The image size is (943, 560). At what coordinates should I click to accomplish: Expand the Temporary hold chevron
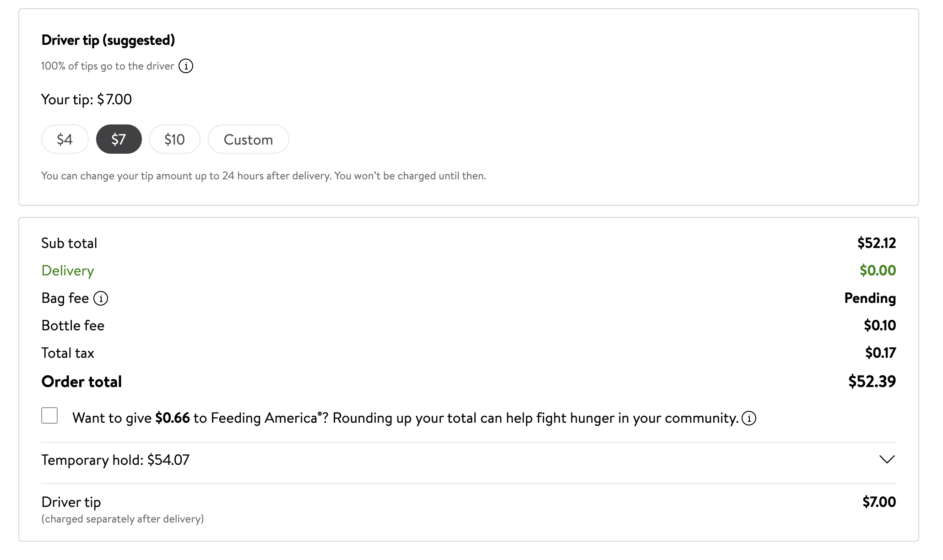(887, 459)
